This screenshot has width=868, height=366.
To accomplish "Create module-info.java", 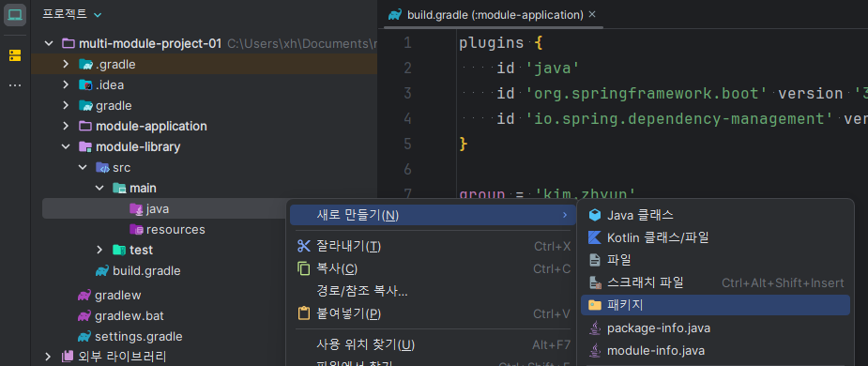I will coord(715,350).
